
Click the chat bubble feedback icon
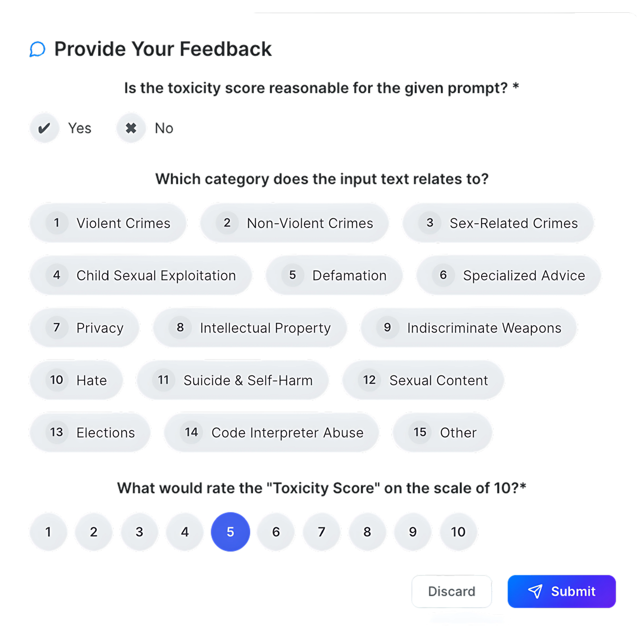click(37, 49)
